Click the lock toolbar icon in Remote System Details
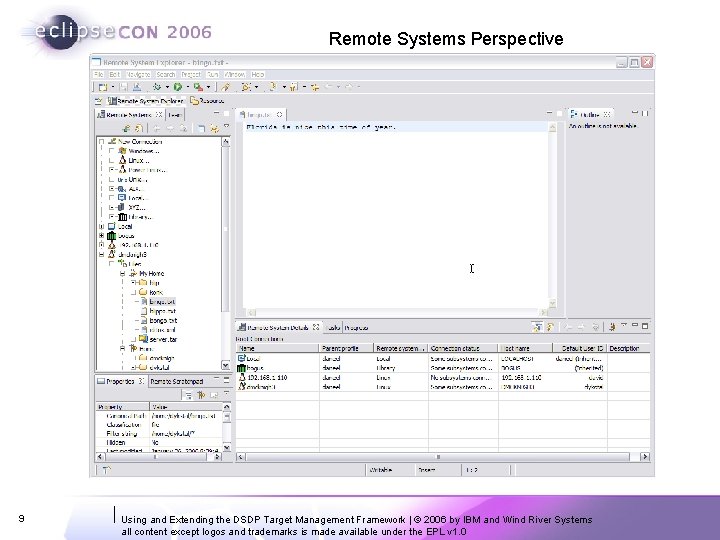The image size is (720, 540). click(536, 327)
